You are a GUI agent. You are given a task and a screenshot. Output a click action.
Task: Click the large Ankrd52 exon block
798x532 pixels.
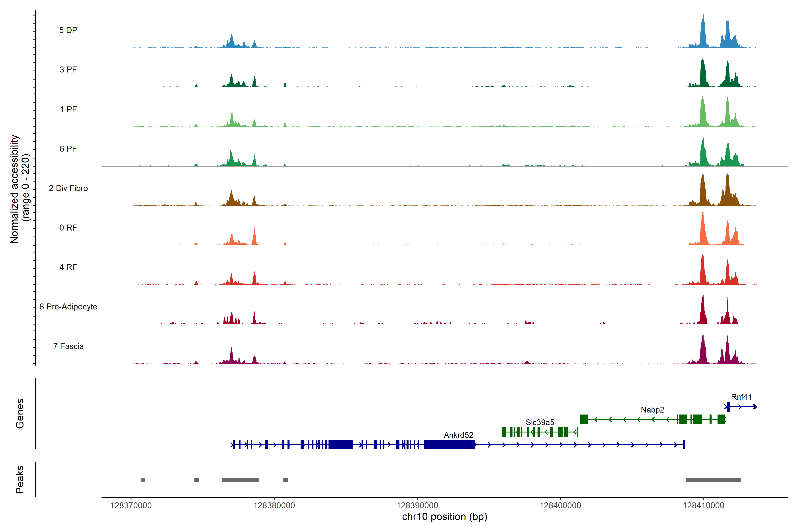[449, 444]
